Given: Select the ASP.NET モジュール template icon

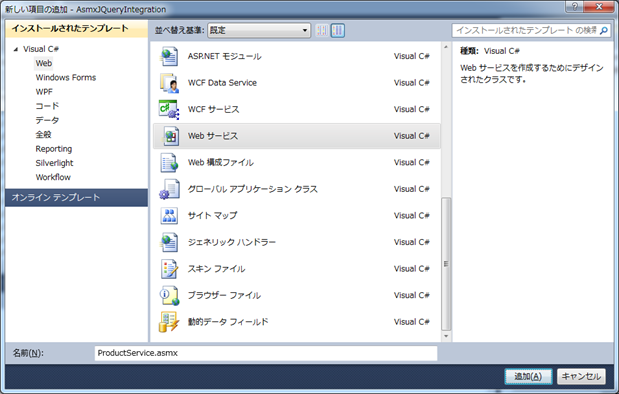Looking at the screenshot, I should click(169, 56).
